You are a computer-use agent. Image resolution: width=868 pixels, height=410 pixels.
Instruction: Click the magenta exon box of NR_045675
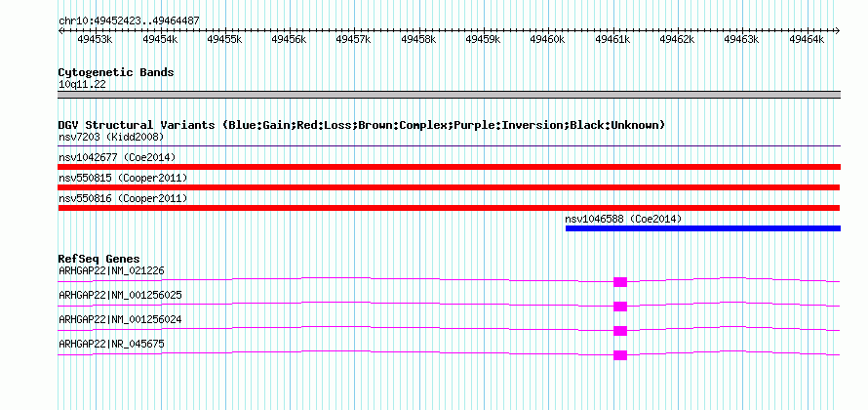click(x=620, y=355)
